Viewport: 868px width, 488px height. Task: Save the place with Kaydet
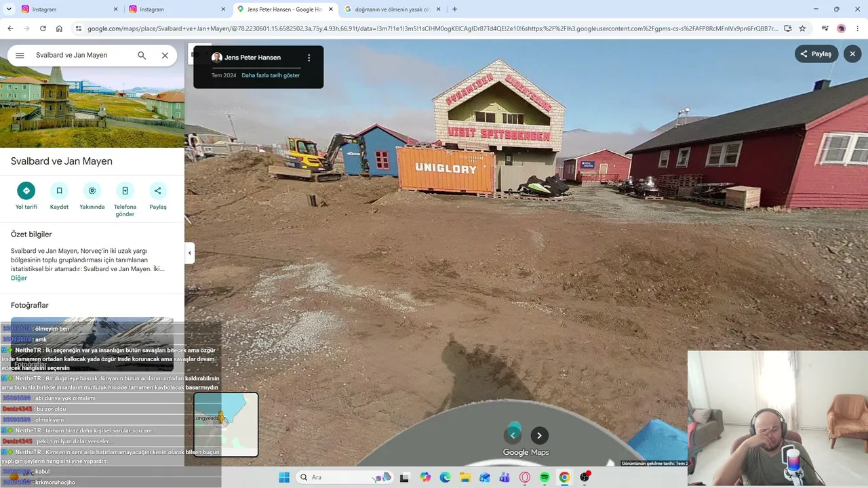(x=59, y=196)
